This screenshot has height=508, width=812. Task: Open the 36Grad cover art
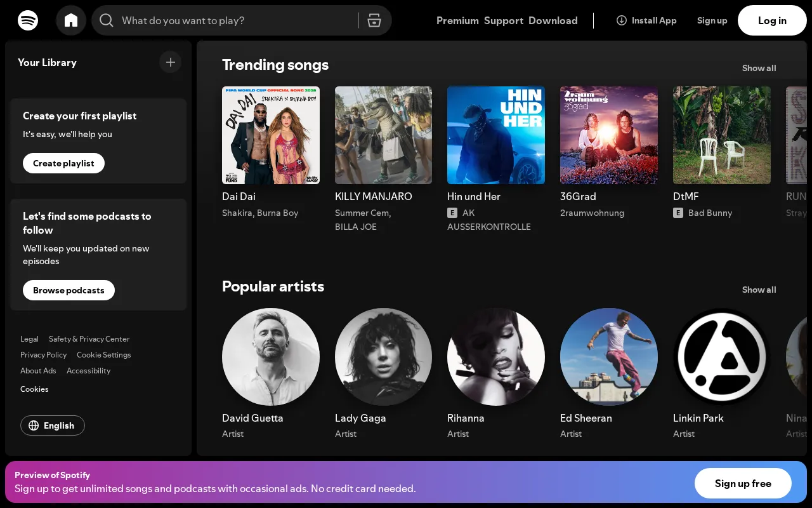tap(609, 135)
